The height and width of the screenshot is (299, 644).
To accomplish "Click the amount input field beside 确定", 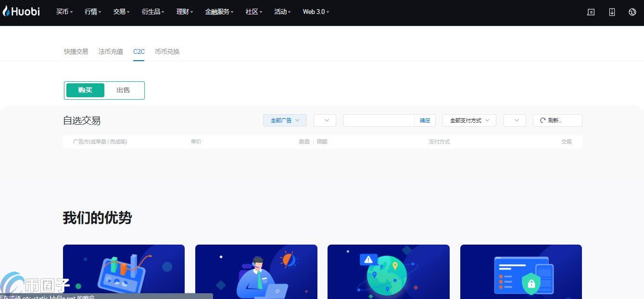I will [x=379, y=120].
